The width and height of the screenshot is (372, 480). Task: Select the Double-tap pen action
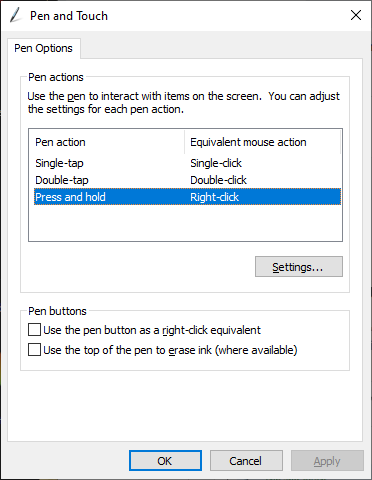(62, 180)
